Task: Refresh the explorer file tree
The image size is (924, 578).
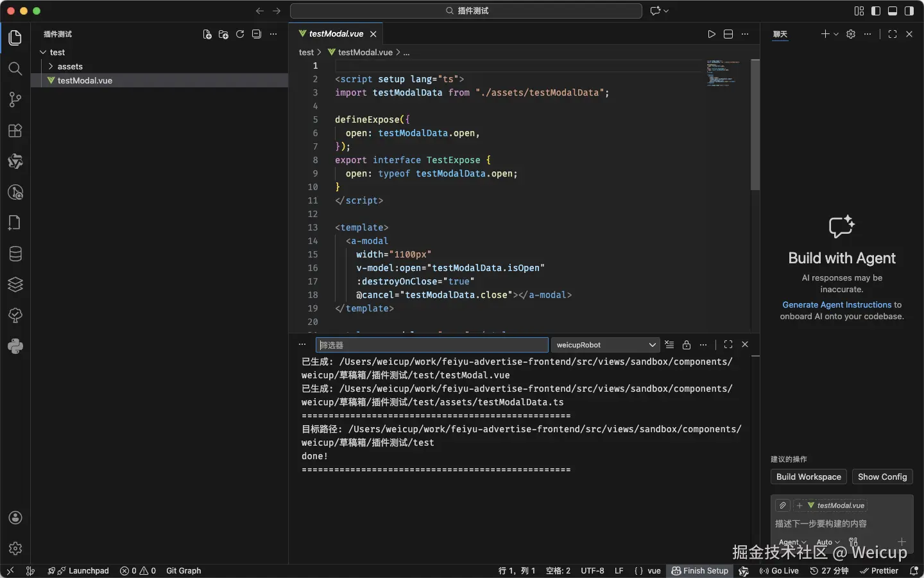Action: coord(240,34)
